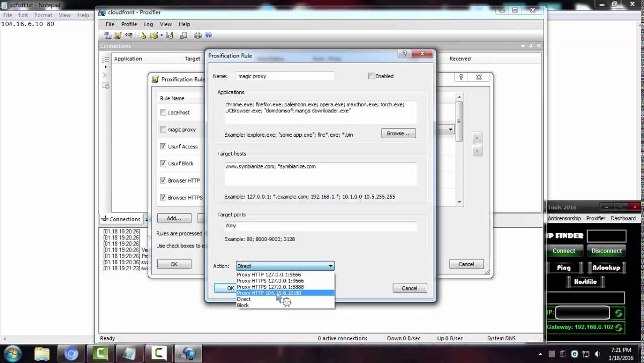Viewport: 644px width, 363px height.
Task: Select Proxy HTTPS 127.0.0.1:9666 action option
Action: coord(285,281)
